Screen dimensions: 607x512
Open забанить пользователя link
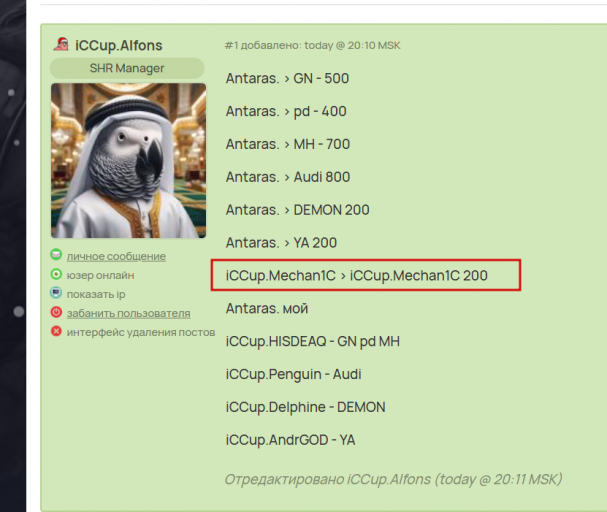point(129,313)
